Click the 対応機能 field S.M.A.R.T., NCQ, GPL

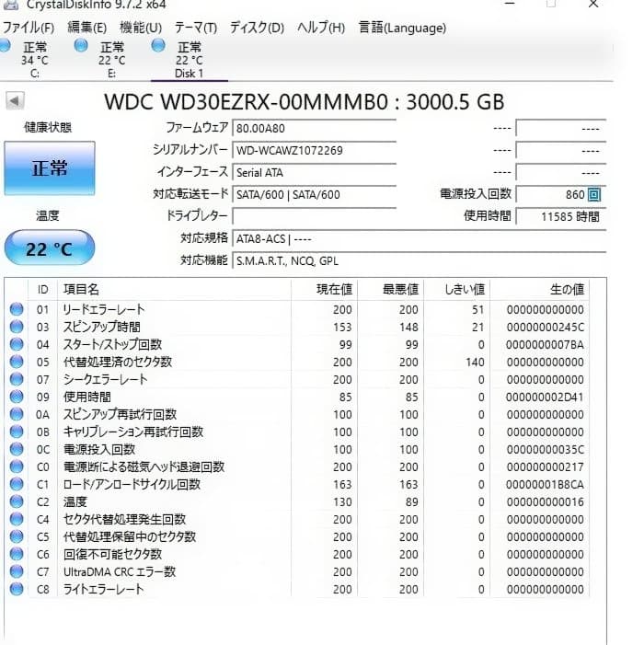419,260
